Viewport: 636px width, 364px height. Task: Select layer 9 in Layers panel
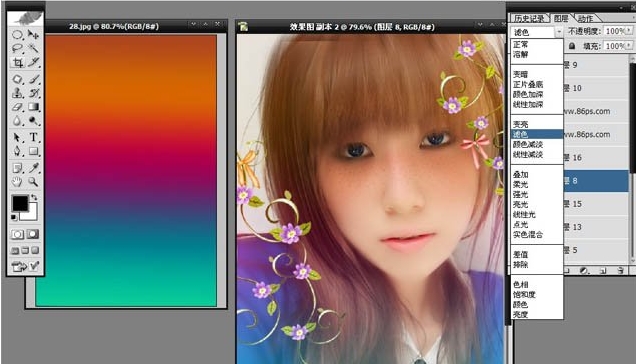596,65
